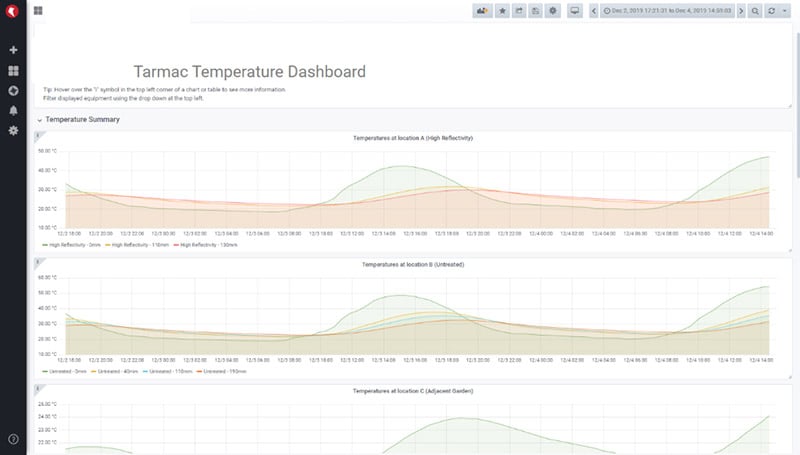This screenshot has width=800, height=455.
Task: Shift time range backward with left arrow
Action: click(x=595, y=10)
